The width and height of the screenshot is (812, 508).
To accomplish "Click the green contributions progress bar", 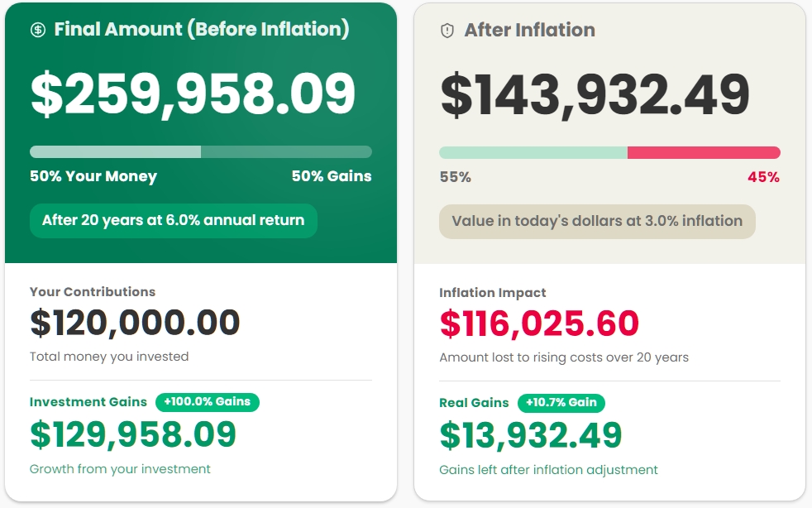I will [116, 151].
